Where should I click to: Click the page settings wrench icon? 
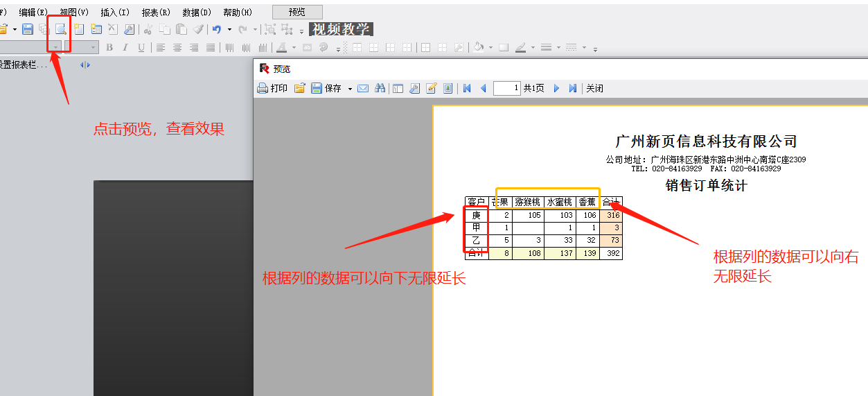130,29
